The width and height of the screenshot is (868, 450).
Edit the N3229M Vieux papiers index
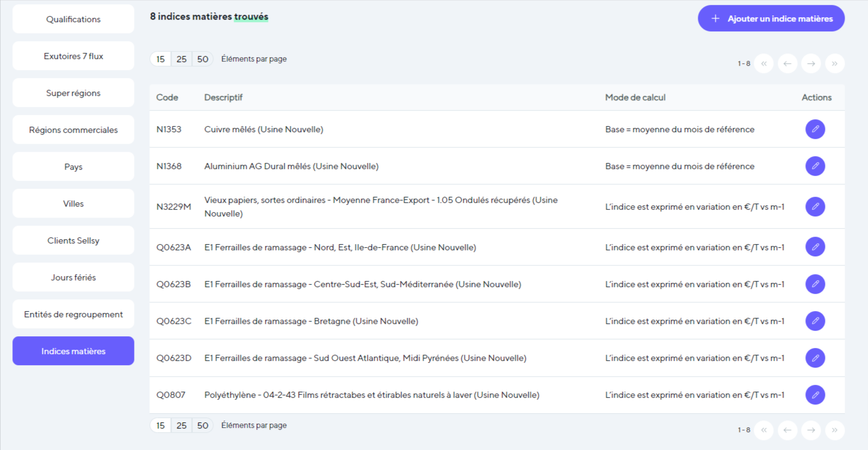815,207
